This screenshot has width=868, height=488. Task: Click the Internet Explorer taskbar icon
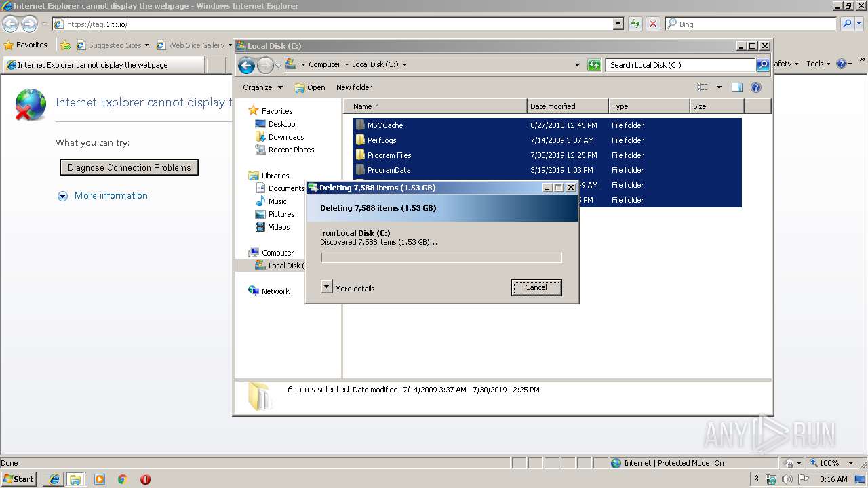click(54, 479)
